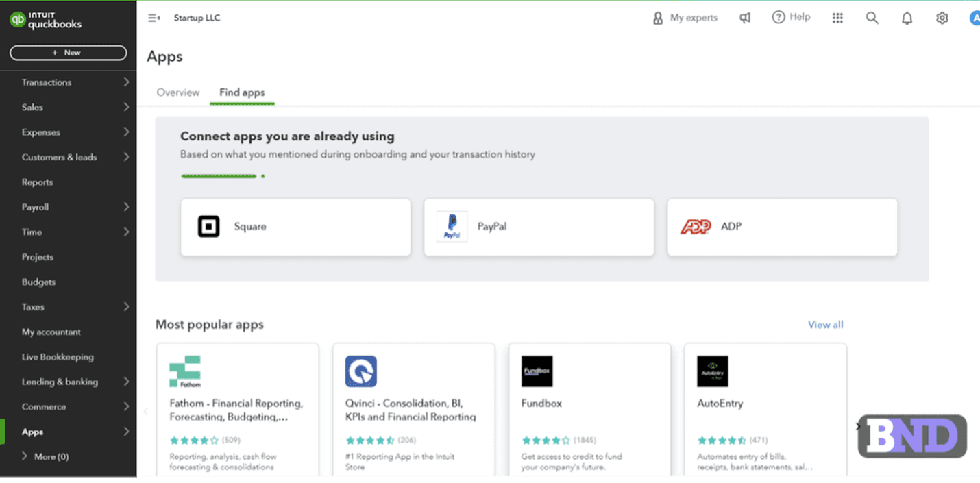Check notifications via the bell icon
Viewport: 980px width, 483px height.
coord(907,18)
